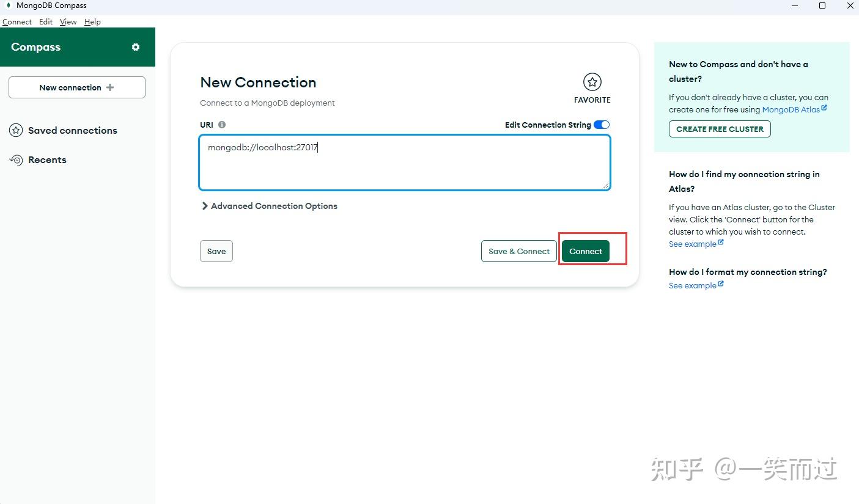Open the MongoDB Atlas link

pyautogui.click(x=794, y=109)
